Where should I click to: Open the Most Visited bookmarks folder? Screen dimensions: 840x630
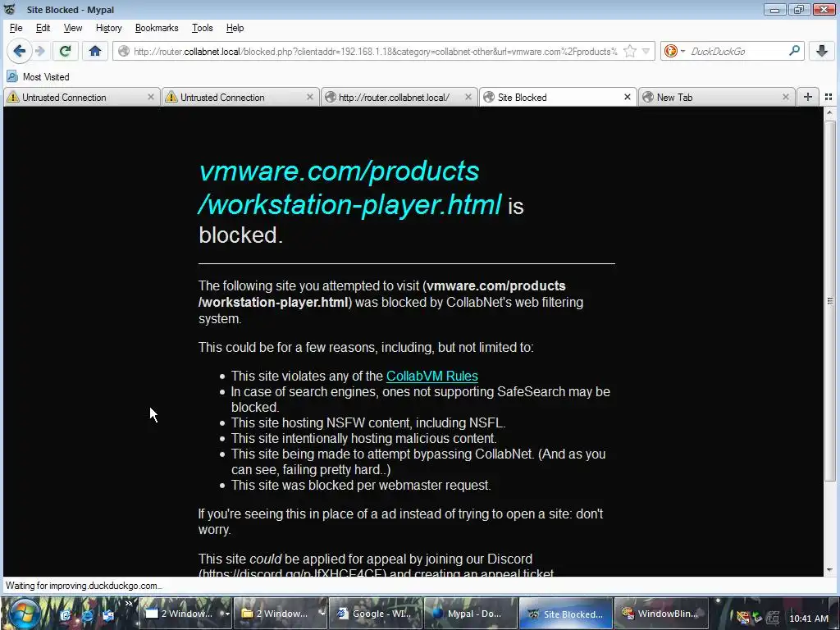point(38,76)
